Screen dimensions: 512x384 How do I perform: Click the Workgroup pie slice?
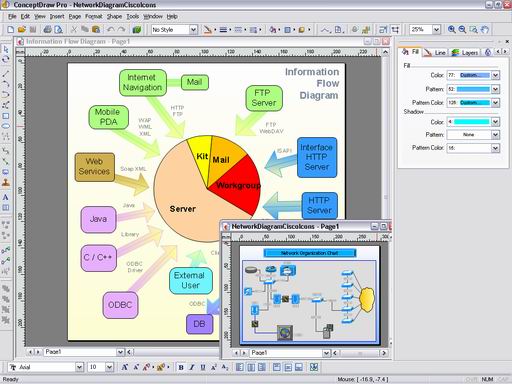(238, 185)
